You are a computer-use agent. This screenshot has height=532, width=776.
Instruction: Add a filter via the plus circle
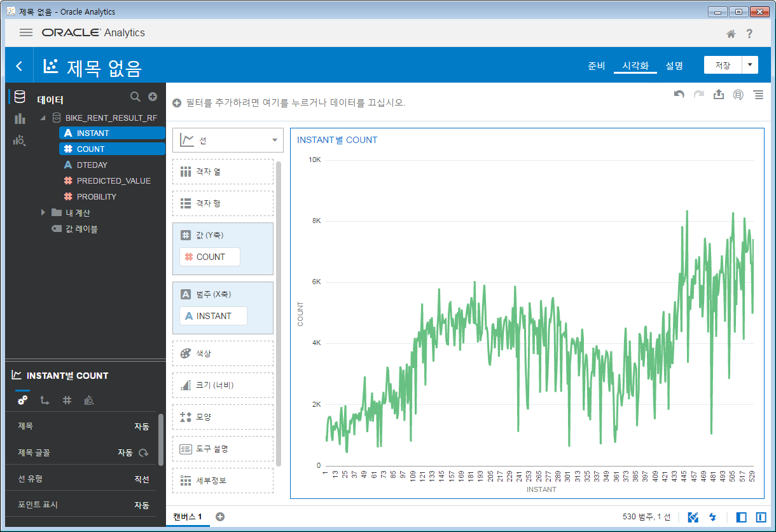[177, 103]
